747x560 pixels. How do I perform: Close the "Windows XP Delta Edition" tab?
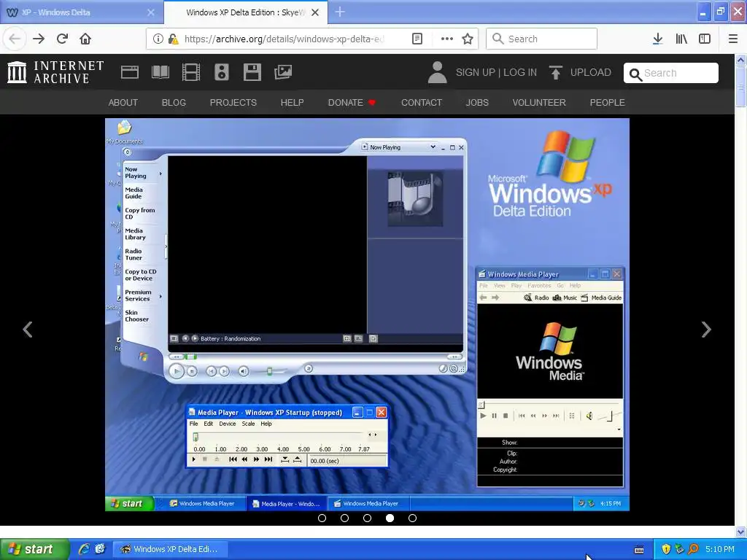(x=315, y=12)
